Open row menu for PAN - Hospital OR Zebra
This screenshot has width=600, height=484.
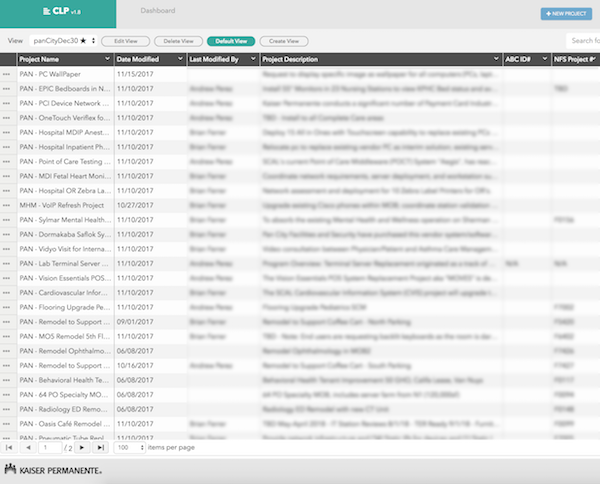tap(7, 191)
